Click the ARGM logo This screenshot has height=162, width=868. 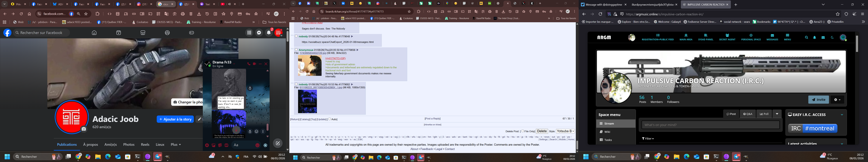(604, 37)
